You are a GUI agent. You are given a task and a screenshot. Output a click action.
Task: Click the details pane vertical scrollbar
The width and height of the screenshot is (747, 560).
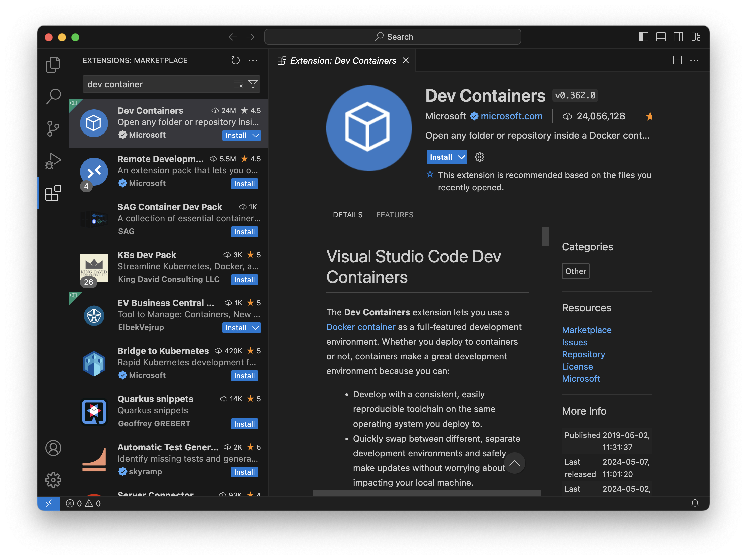pyautogui.click(x=545, y=237)
